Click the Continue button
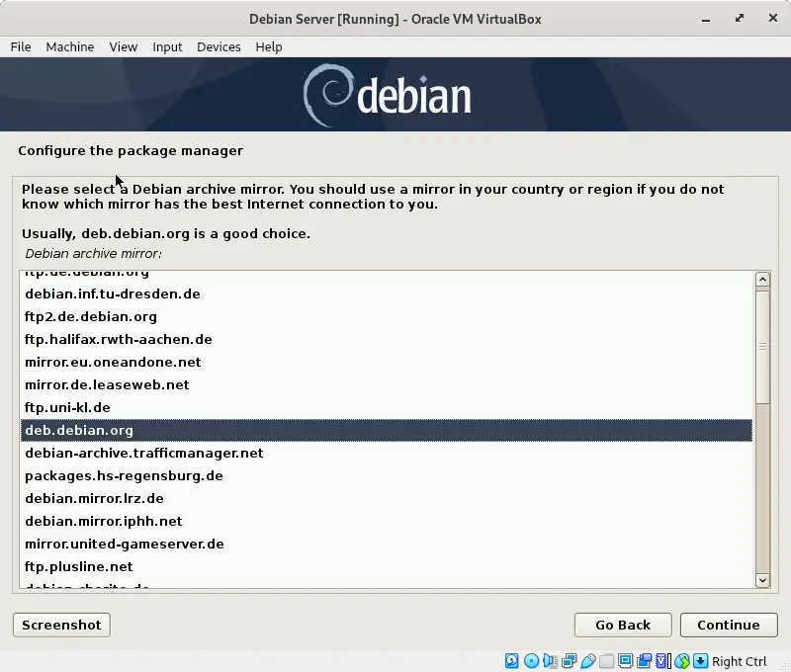Image resolution: width=791 pixels, height=672 pixels. point(729,626)
